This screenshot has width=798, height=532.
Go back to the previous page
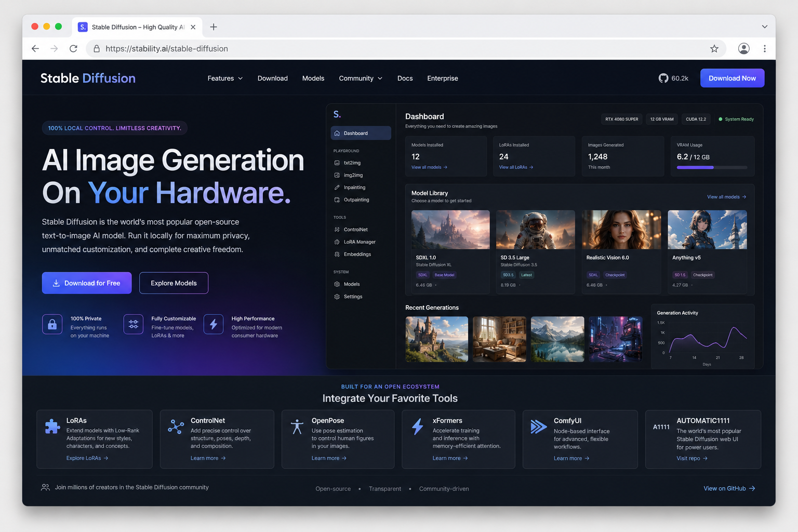point(35,49)
